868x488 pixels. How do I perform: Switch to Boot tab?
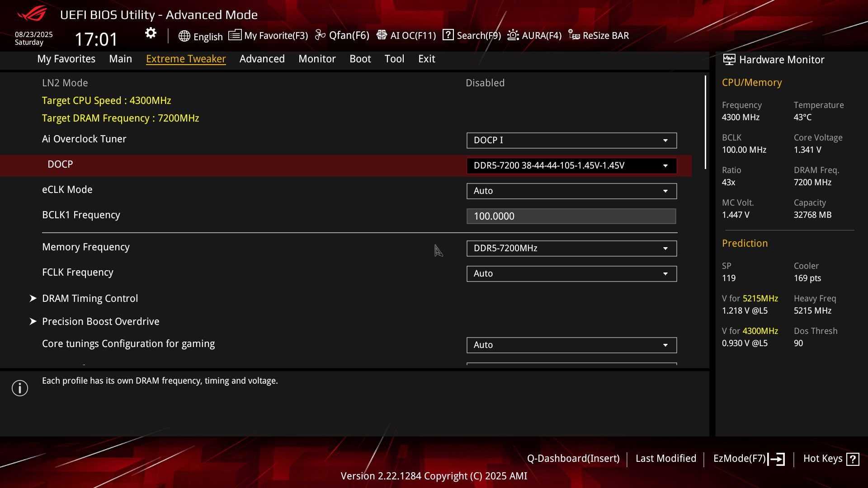(360, 59)
